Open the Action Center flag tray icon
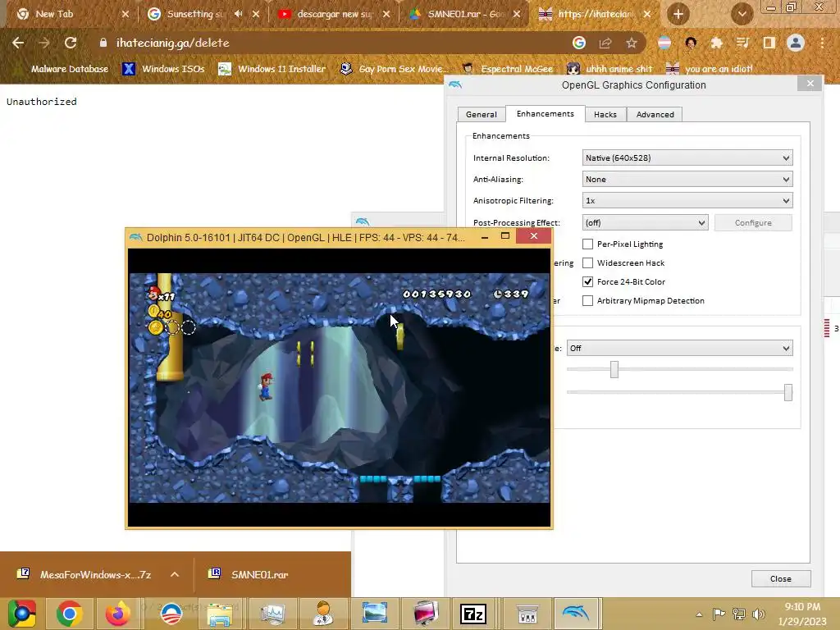Image resolution: width=840 pixels, height=630 pixels. [719, 614]
